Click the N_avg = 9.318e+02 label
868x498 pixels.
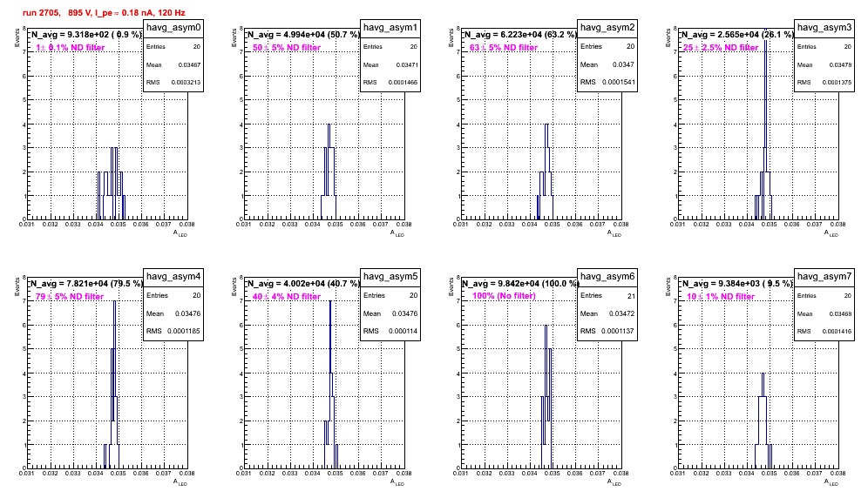pyautogui.click(x=87, y=34)
